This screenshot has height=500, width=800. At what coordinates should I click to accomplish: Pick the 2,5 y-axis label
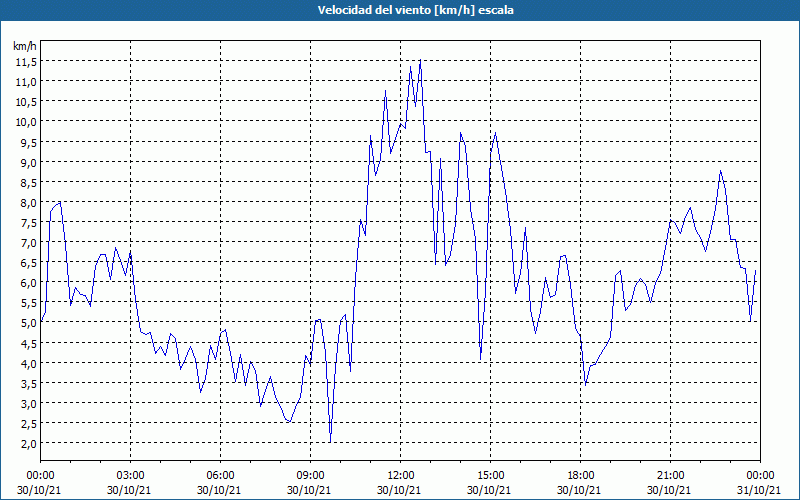coord(29,423)
